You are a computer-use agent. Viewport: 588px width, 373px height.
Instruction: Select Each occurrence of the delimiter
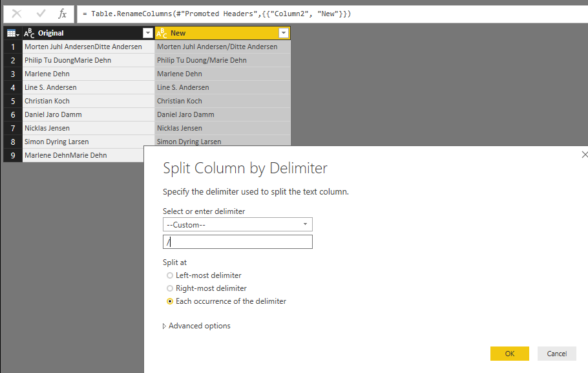point(226,301)
